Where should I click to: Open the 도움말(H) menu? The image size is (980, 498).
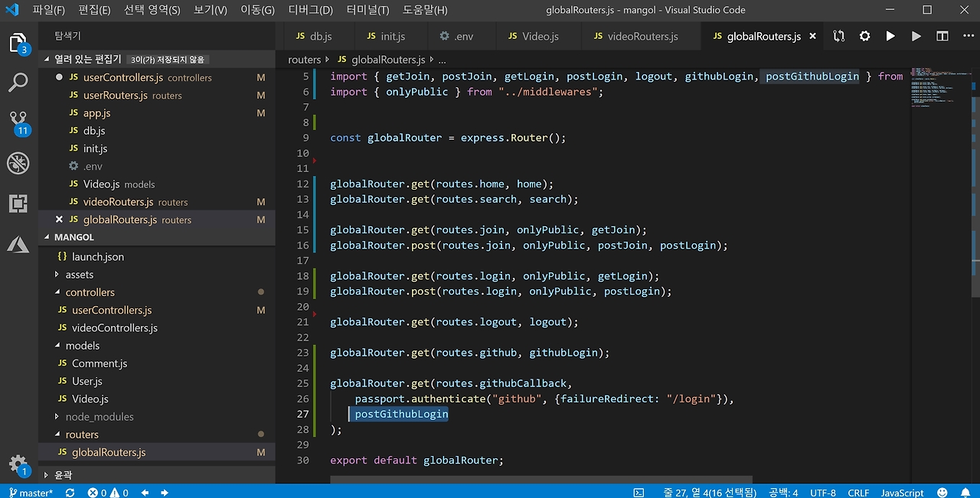click(x=425, y=10)
